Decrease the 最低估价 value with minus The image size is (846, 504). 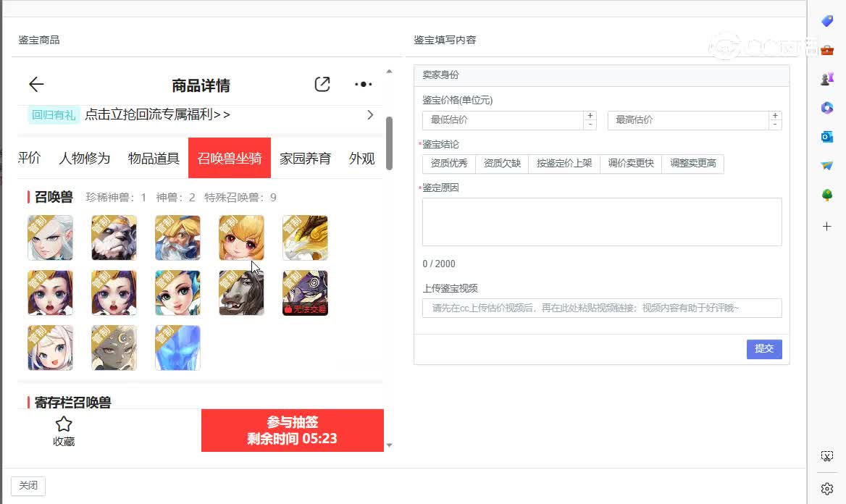[x=590, y=125]
